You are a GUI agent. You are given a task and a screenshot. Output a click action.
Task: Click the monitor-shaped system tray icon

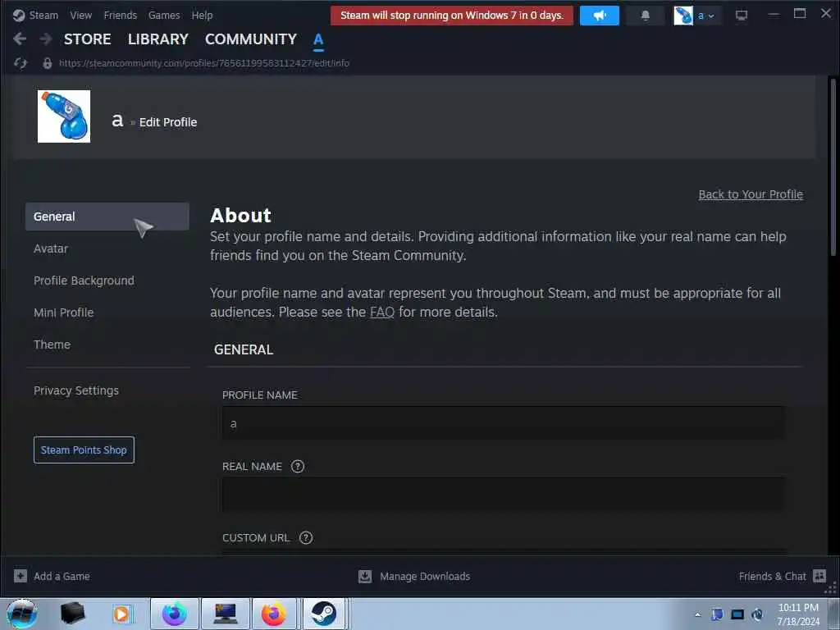click(x=737, y=614)
